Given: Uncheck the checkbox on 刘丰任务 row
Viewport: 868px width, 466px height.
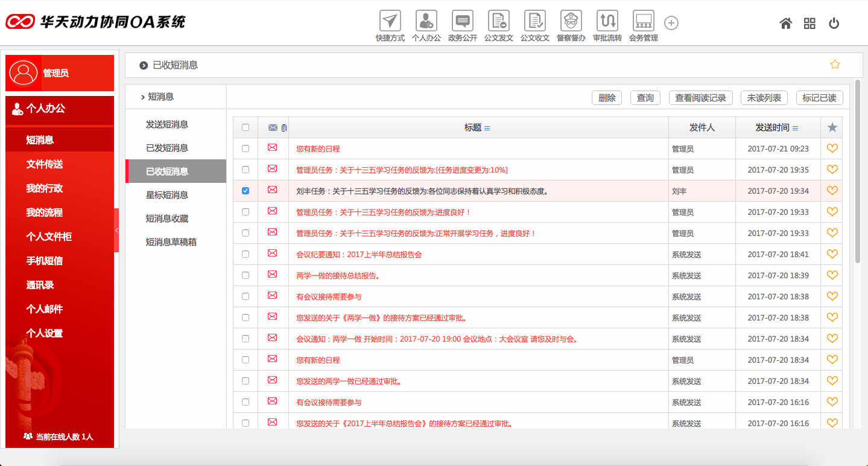Looking at the screenshot, I should [245, 190].
